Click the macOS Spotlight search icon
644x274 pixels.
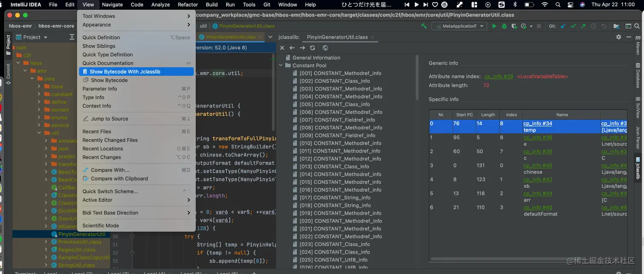pos(558,5)
